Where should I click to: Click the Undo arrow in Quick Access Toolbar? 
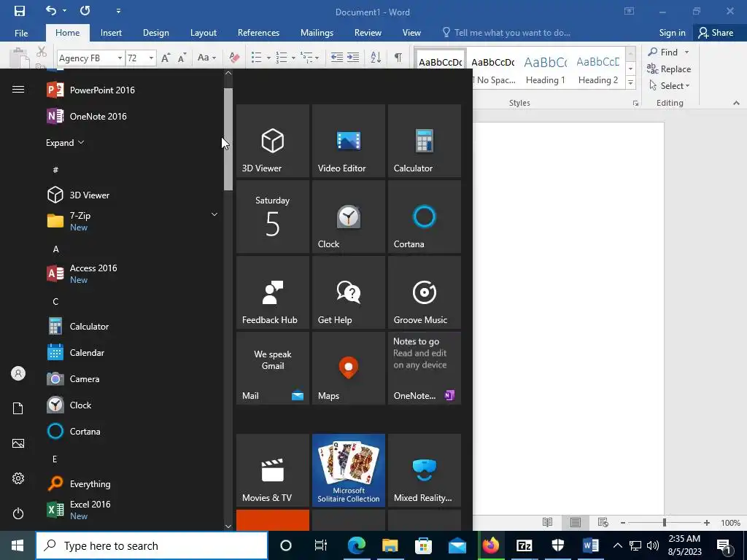coord(51,10)
